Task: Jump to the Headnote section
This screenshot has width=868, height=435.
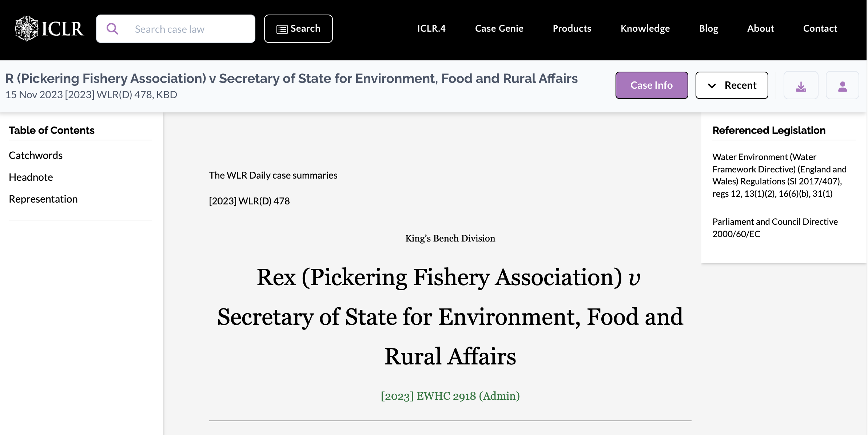Action: pyautogui.click(x=31, y=177)
